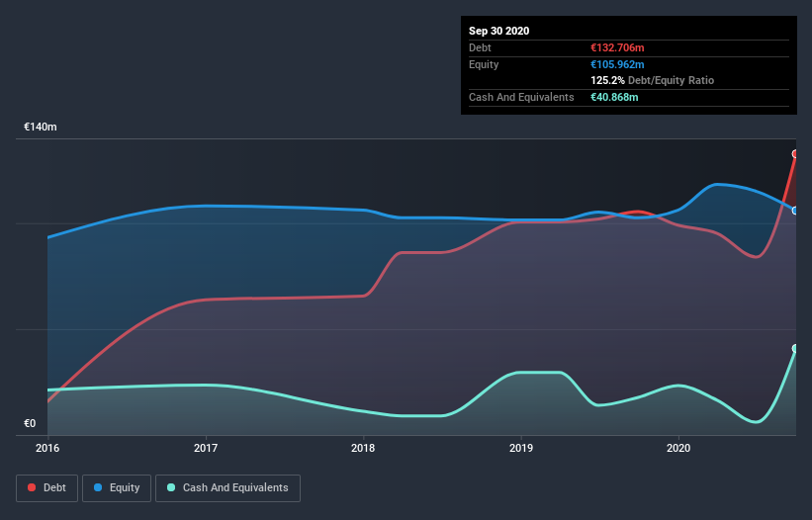Click the €40.868m cash value

click(x=614, y=97)
